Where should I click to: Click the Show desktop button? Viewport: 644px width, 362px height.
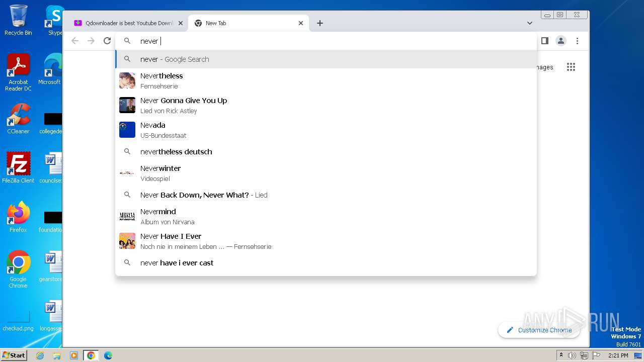pyautogui.click(x=638, y=355)
